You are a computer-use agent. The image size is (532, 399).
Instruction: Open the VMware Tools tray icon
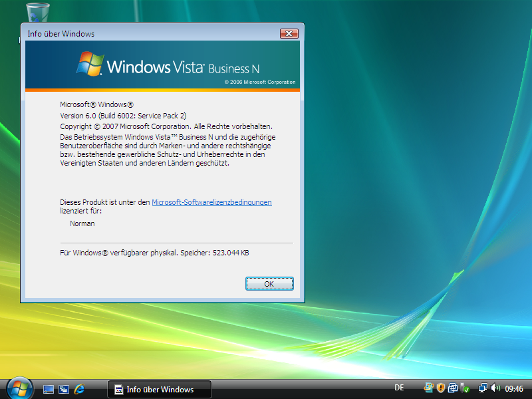click(x=453, y=388)
